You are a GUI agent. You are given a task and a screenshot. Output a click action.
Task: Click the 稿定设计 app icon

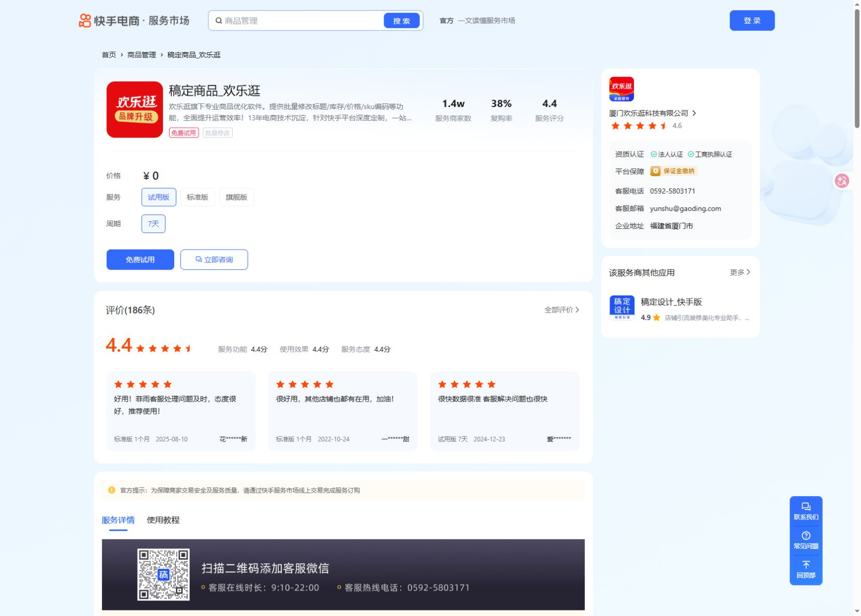pyautogui.click(x=622, y=307)
